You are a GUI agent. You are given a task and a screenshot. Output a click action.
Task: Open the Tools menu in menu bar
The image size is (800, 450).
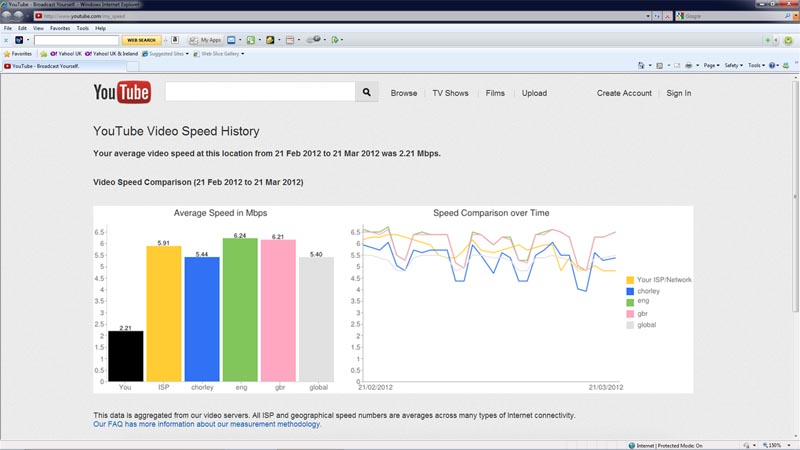pos(83,29)
